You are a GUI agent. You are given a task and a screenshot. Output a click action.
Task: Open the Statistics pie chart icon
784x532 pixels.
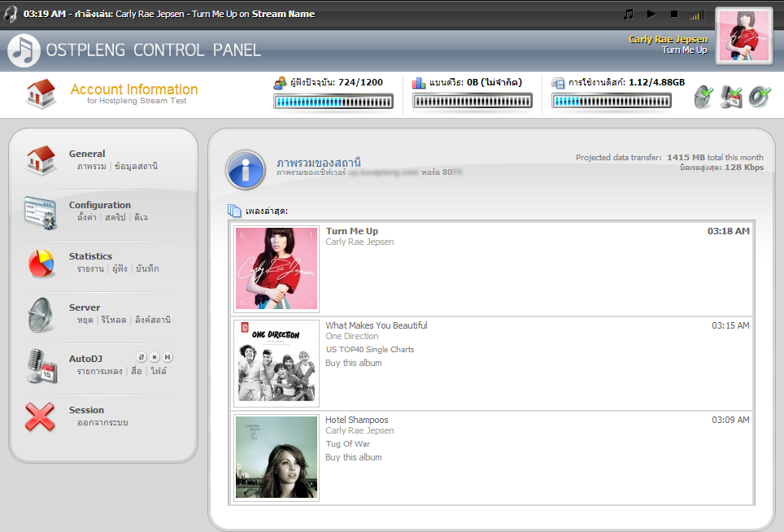tap(41, 264)
